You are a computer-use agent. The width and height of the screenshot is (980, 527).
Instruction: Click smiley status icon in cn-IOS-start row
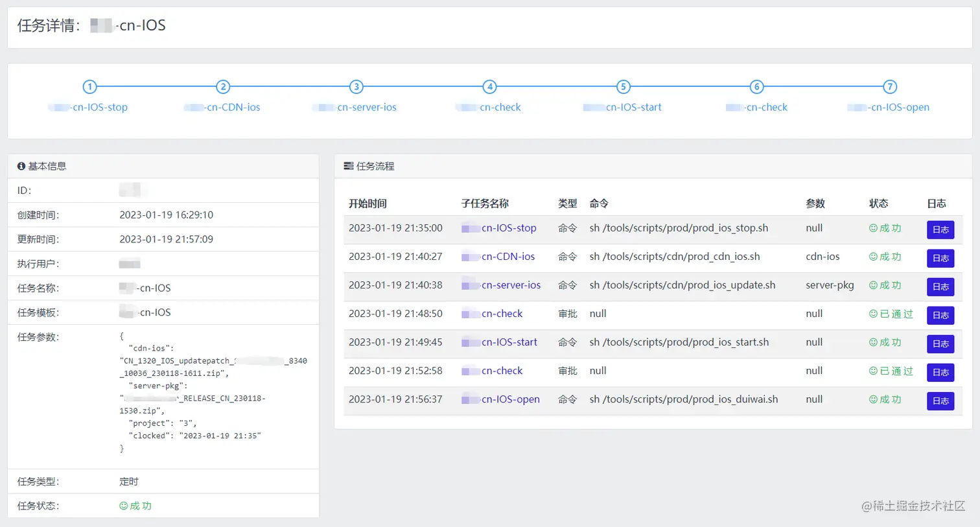873,342
